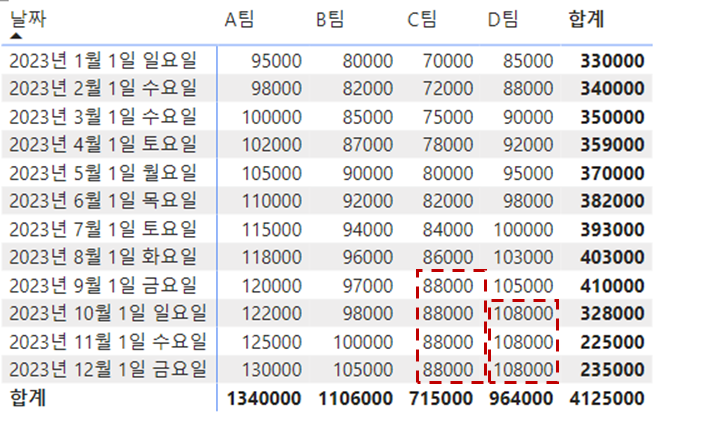Click A팀 value 120000 in September row
Screen dimensions: 714x425
[272, 286]
